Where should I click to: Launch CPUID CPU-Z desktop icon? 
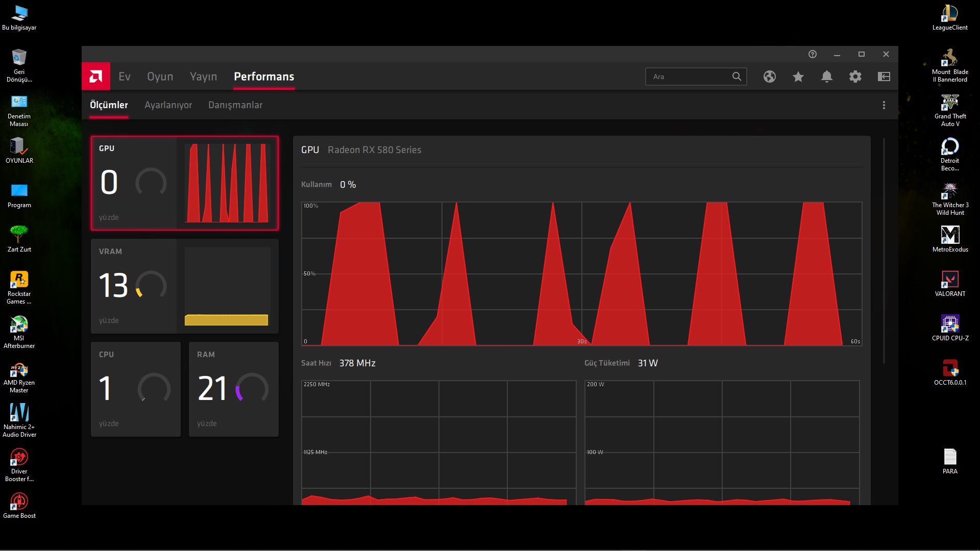pyautogui.click(x=950, y=328)
